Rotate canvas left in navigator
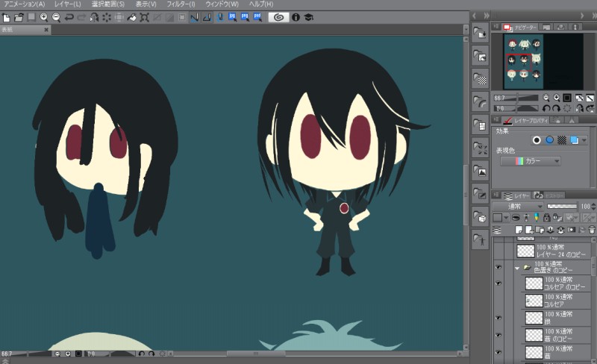 pyautogui.click(x=546, y=108)
